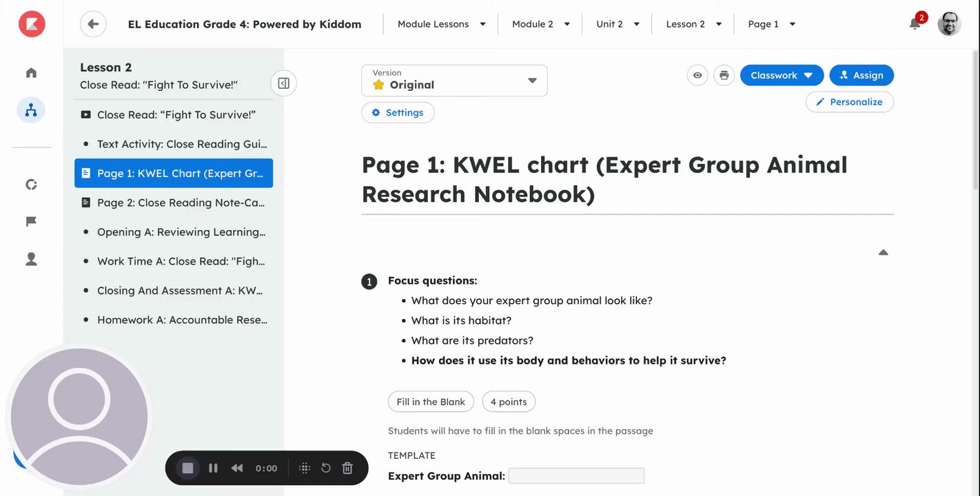Toggle student preview eye icon
Image resolution: width=980 pixels, height=496 pixels.
click(697, 75)
